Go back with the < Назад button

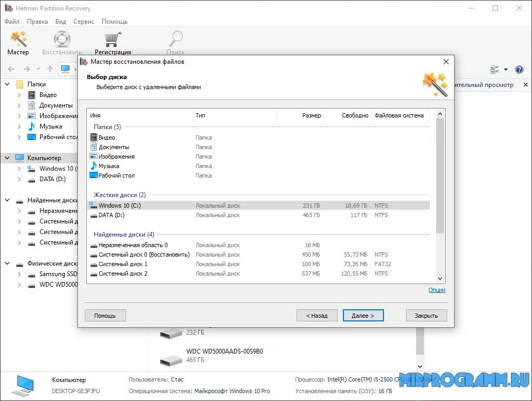[317, 316]
